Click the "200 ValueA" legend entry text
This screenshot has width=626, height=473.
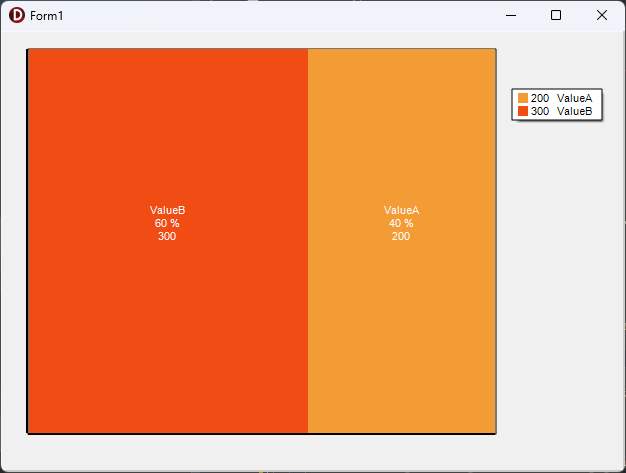click(561, 98)
